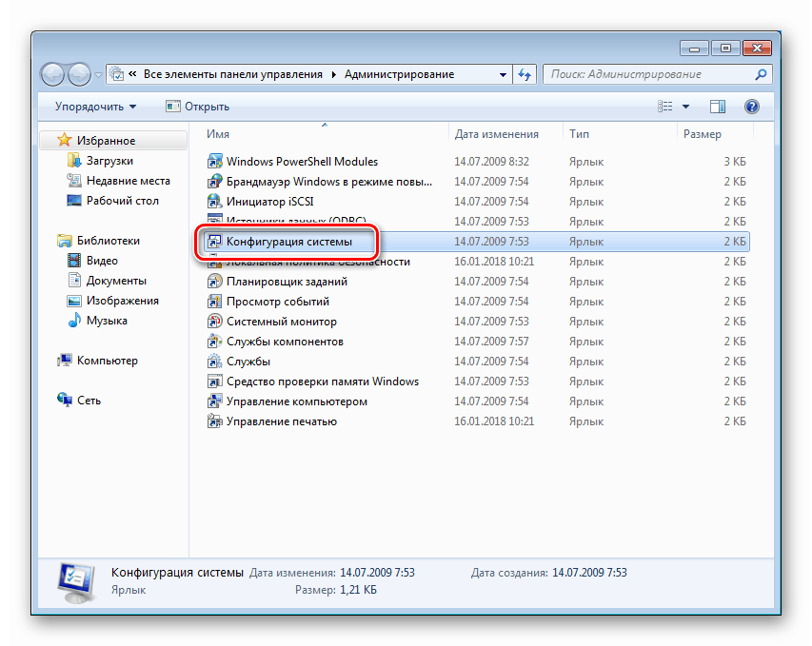Click date 14.07.2009 8:32 cell
This screenshot has width=812, height=646.
click(491, 162)
